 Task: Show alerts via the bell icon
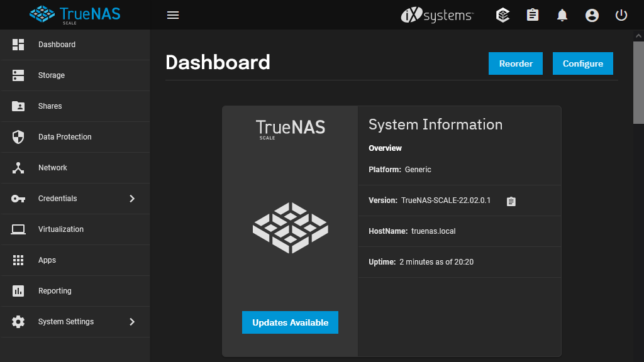(562, 15)
